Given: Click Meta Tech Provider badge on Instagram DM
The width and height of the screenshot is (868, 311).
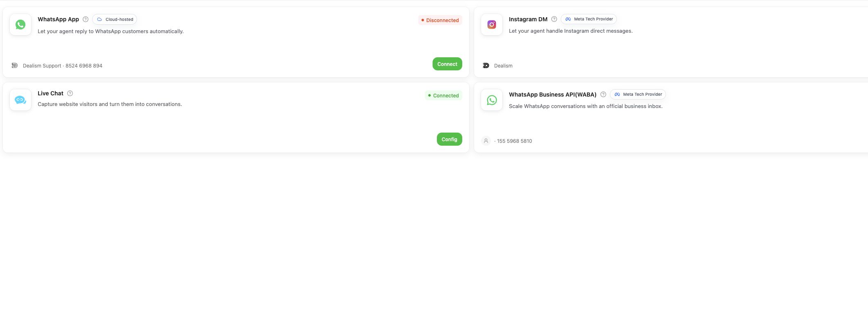Looking at the screenshot, I should (589, 19).
